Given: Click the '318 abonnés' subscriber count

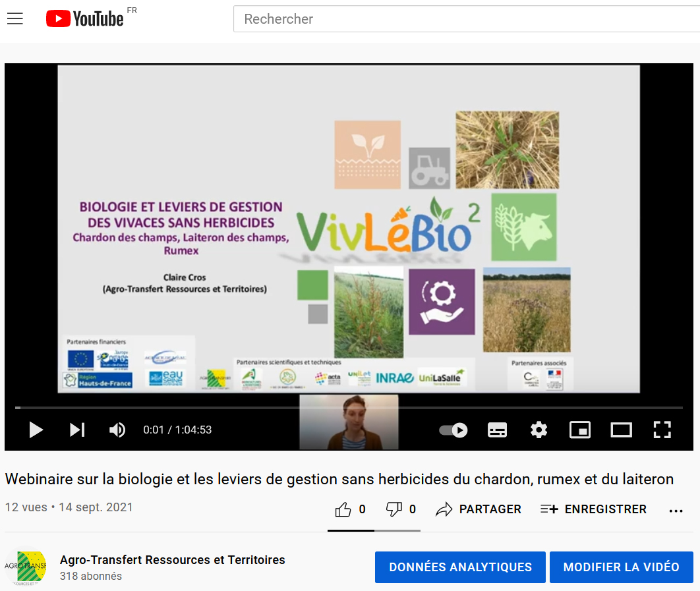Looking at the screenshot, I should click(90, 577).
